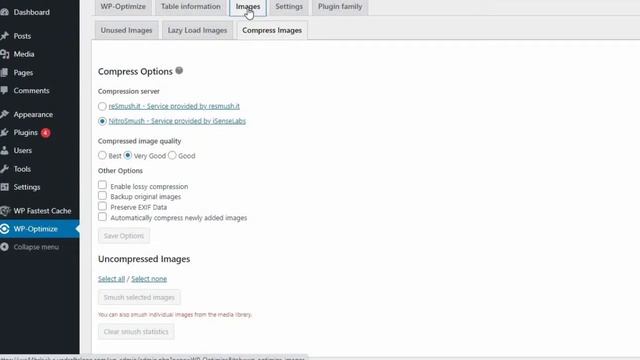This screenshot has width=640, height=360.
Task: Open the NitroSmush iSenseLabs service link
Action: point(177,121)
